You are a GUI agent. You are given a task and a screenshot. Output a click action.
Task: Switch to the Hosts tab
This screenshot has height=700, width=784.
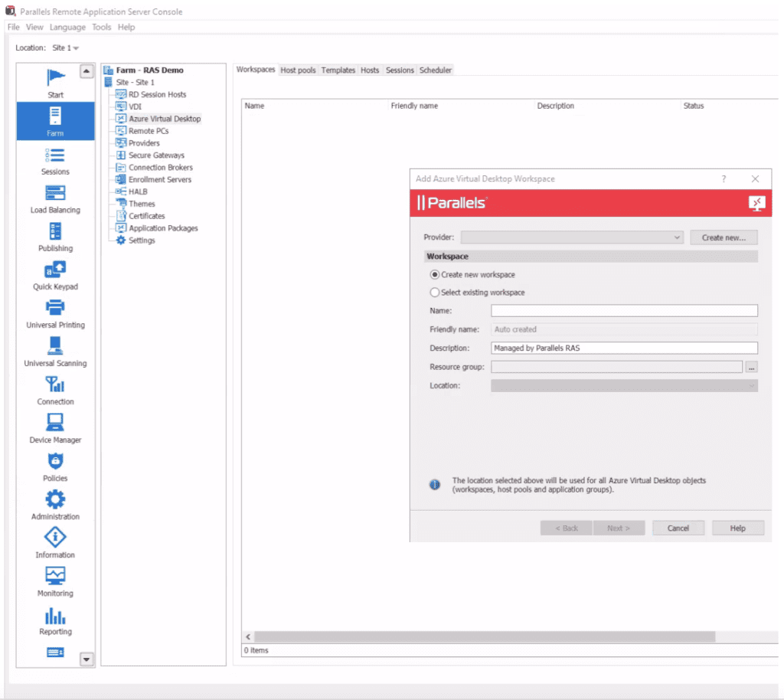pyautogui.click(x=370, y=70)
